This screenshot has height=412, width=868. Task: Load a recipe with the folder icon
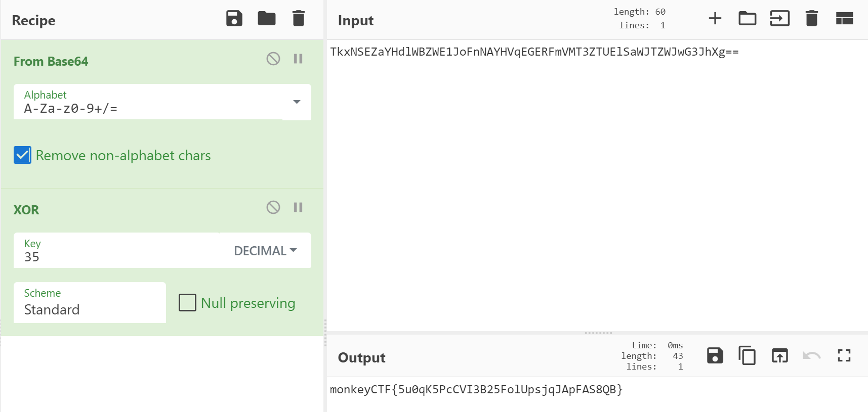pos(266,19)
